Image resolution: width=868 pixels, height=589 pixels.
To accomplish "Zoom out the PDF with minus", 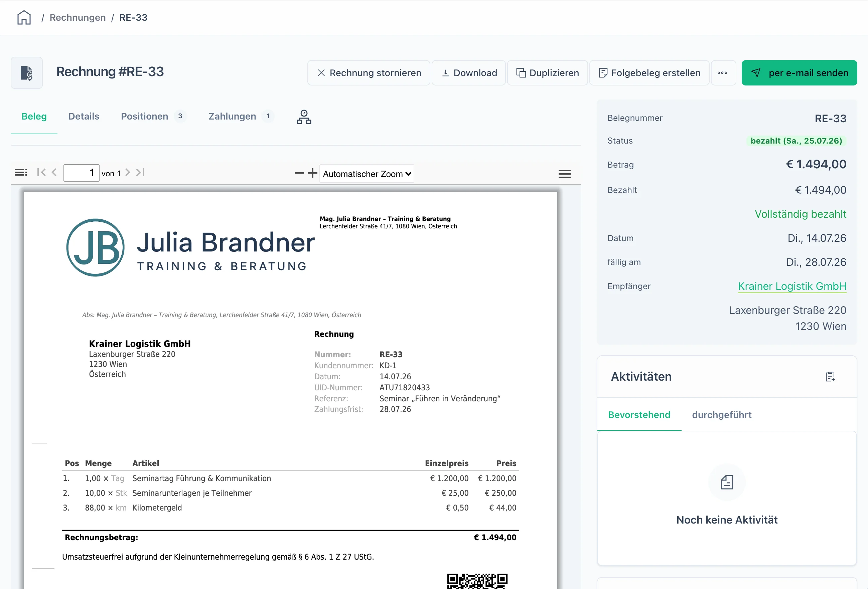I will click(299, 173).
